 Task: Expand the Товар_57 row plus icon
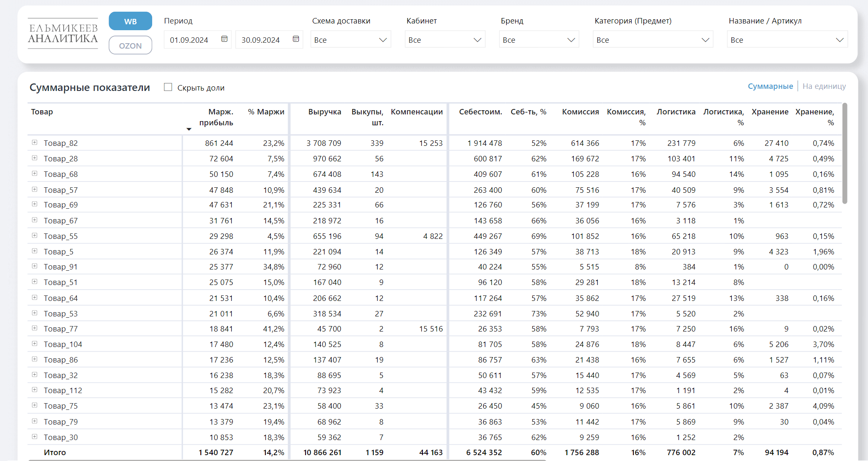[35, 189]
